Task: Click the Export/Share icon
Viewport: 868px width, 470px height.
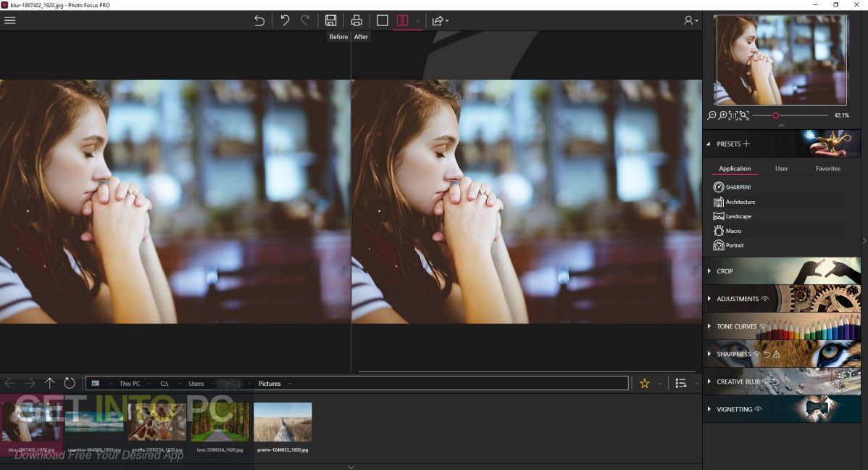Action: click(x=438, y=20)
